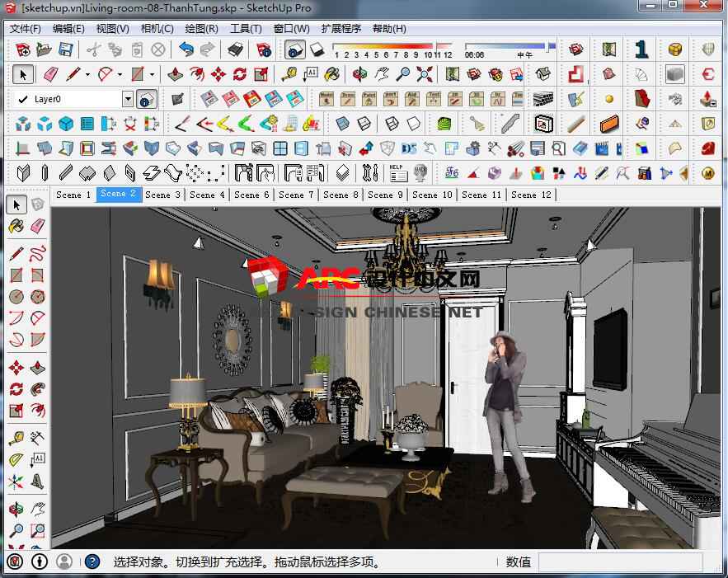This screenshot has width=728, height=578.
Task: Toggle the Select arrow tool in top toolbar
Action: pyautogui.click(x=23, y=74)
